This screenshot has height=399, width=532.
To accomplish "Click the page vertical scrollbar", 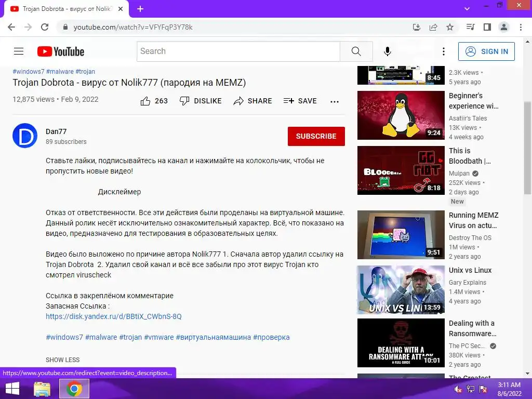I will [x=527, y=148].
